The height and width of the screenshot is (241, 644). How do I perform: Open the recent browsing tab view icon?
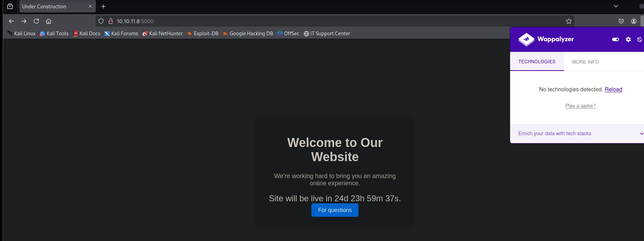[x=10, y=6]
